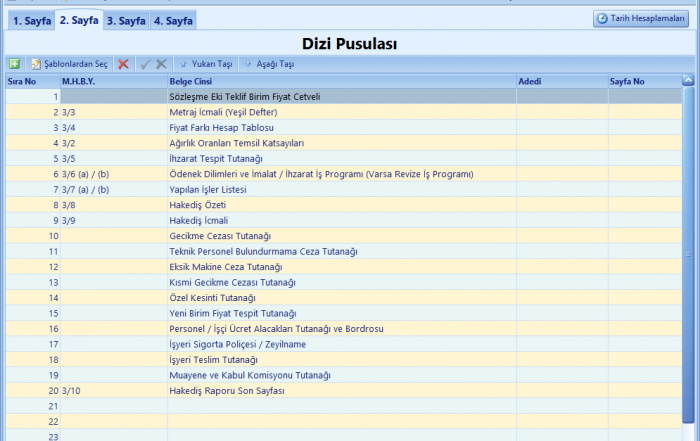Choose from templates with Şablonlardan Seç
Viewport: 700px width, 441px height.
[69, 64]
